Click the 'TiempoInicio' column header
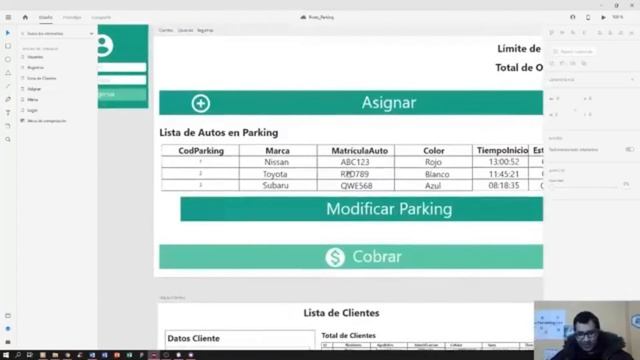This screenshot has height=360, width=640. pyautogui.click(x=502, y=150)
